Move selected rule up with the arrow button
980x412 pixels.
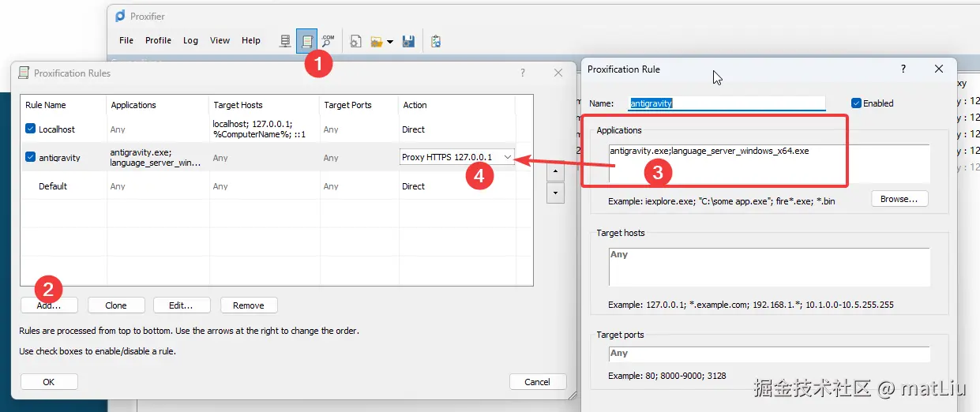tap(555, 171)
